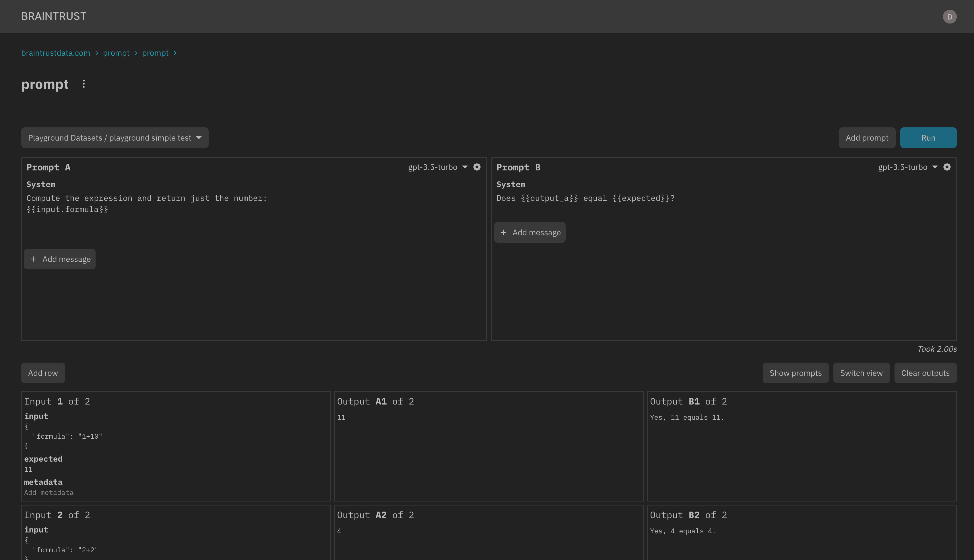The width and height of the screenshot is (974, 560).
Task: Click the Clear outputs button
Action: [x=925, y=373]
